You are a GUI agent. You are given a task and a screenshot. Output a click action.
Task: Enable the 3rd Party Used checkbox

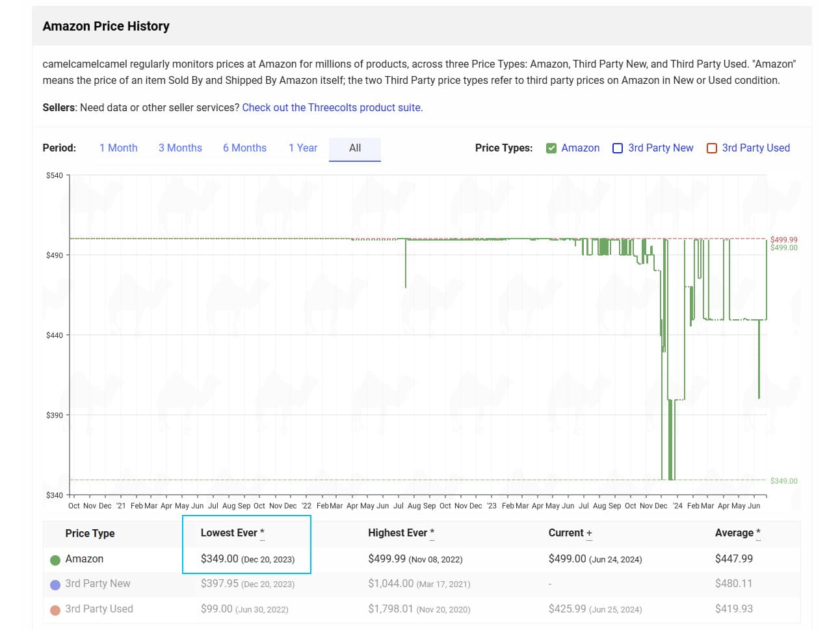(x=712, y=148)
